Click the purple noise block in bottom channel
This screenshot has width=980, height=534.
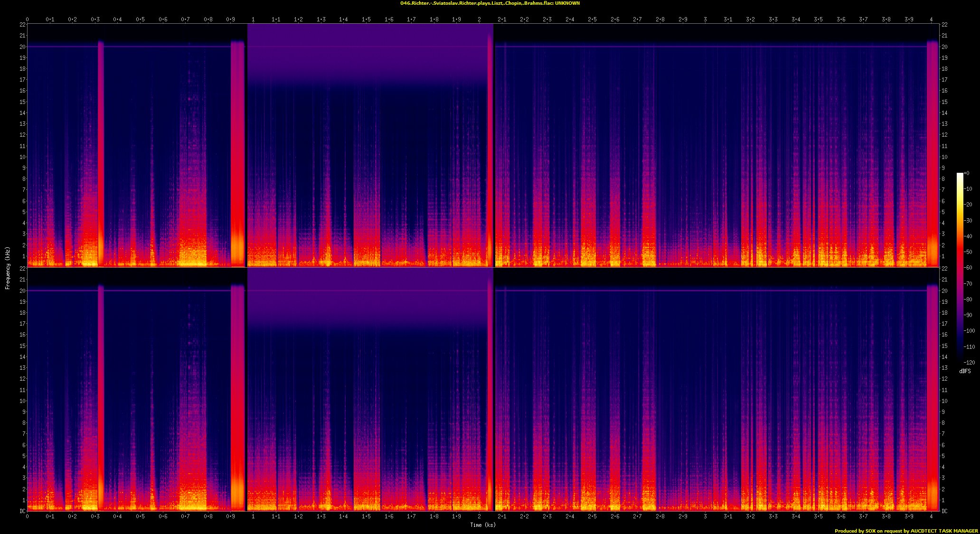370,299
